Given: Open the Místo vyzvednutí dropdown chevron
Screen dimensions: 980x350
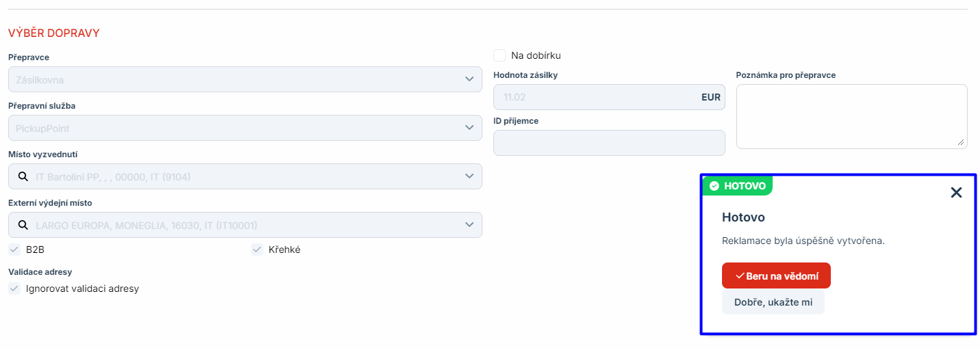Looking at the screenshot, I should [469, 176].
